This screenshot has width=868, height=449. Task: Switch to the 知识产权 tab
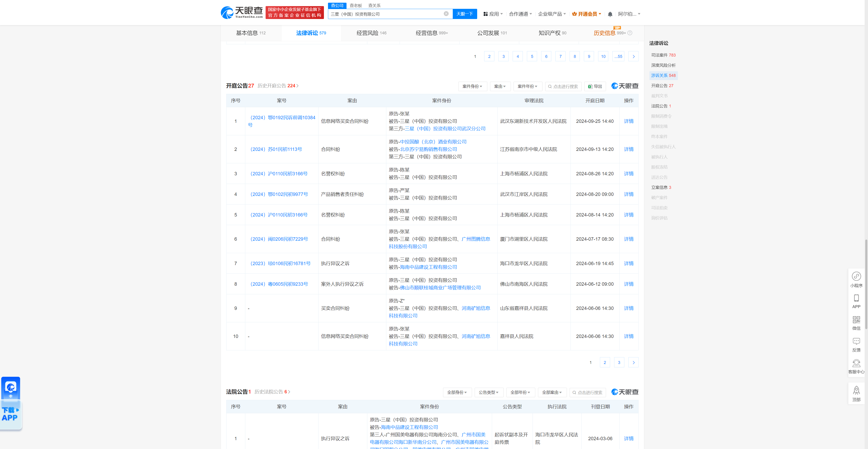(552, 33)
